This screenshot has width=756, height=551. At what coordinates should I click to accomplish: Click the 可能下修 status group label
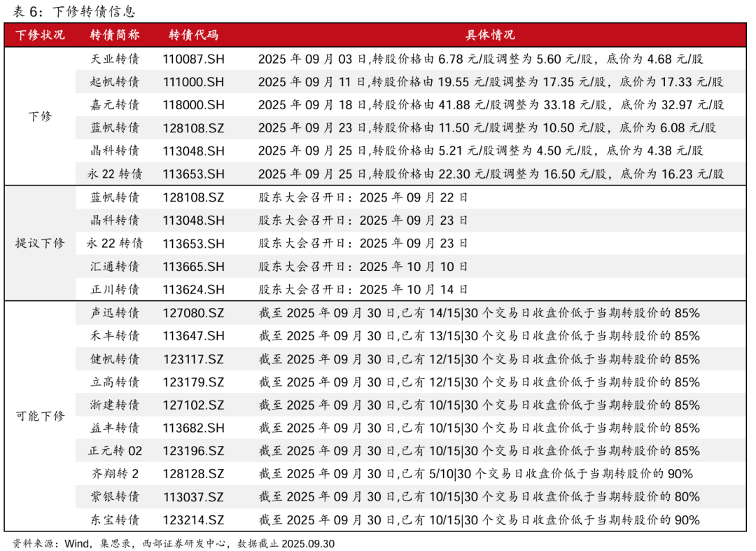pos(40,416)
